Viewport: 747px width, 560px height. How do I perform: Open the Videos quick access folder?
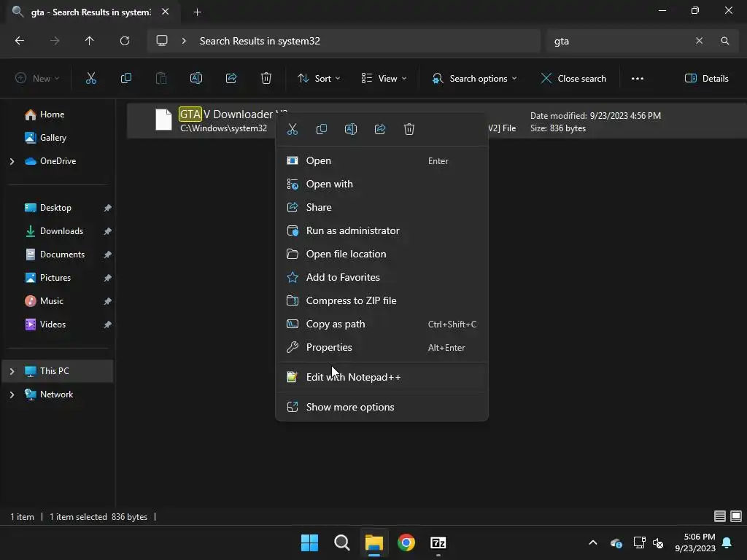point(58,324)
